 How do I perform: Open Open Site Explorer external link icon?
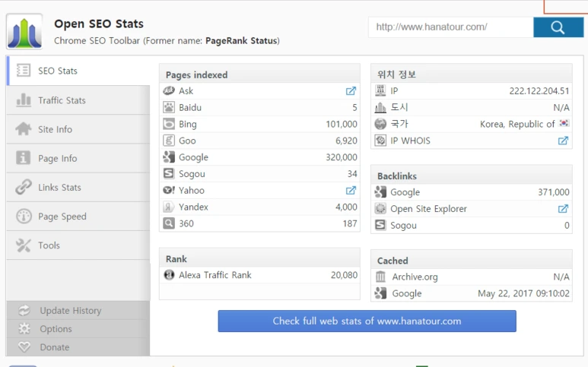pos(563,209)
